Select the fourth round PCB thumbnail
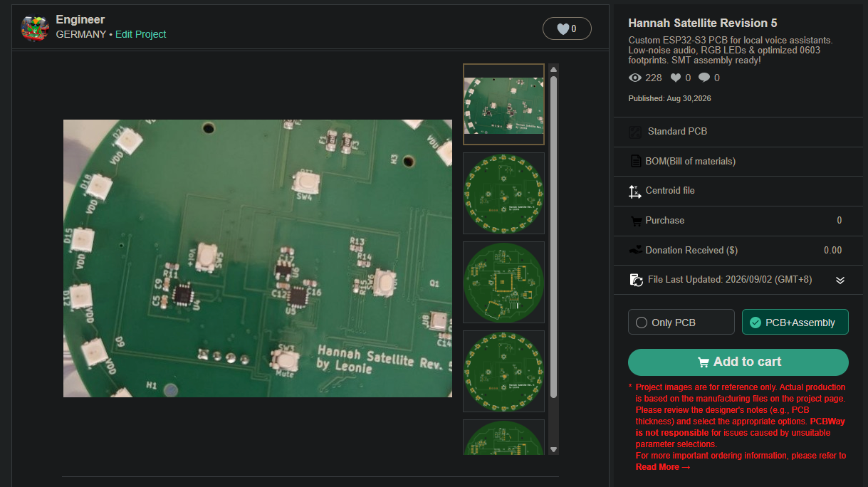868x487 pixels. pyautogui.click(x=503, y=371)
